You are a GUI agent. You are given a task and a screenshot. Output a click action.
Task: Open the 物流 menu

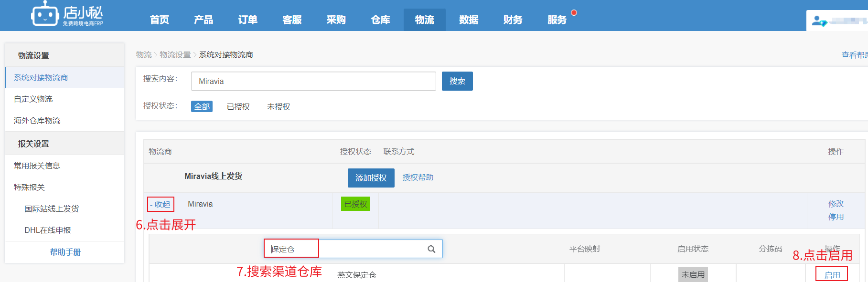point(425,20)
